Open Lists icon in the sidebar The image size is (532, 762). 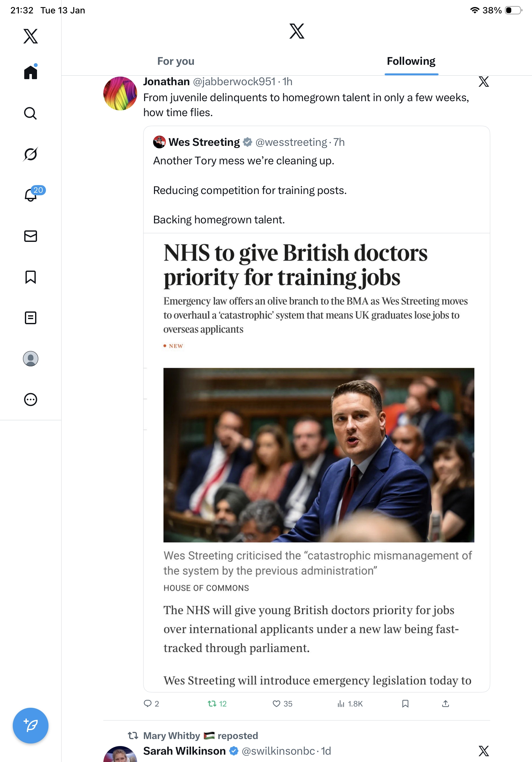click(31, 317)
